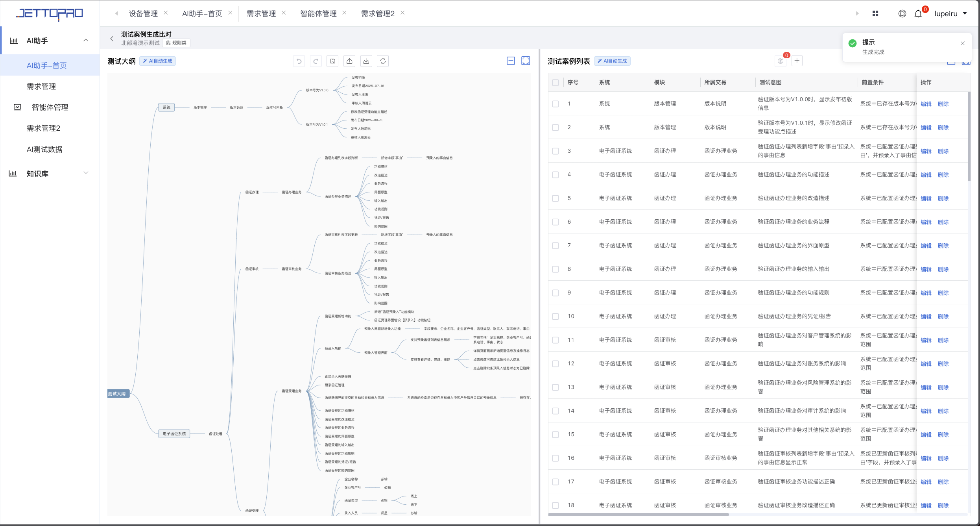Viewport: 980px width, 526px height.
Task: Expand test outline panel to fullscreen
Action: point(526,61)
